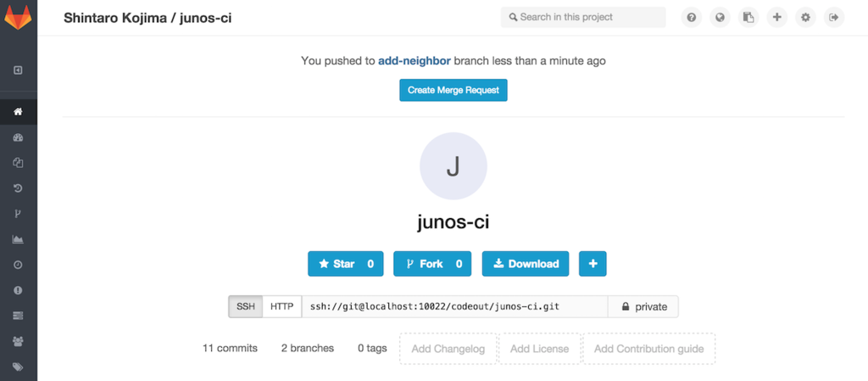Open the project home icon in sidebar
This screenshot has width=868, height=381.
tap(18, 112)
